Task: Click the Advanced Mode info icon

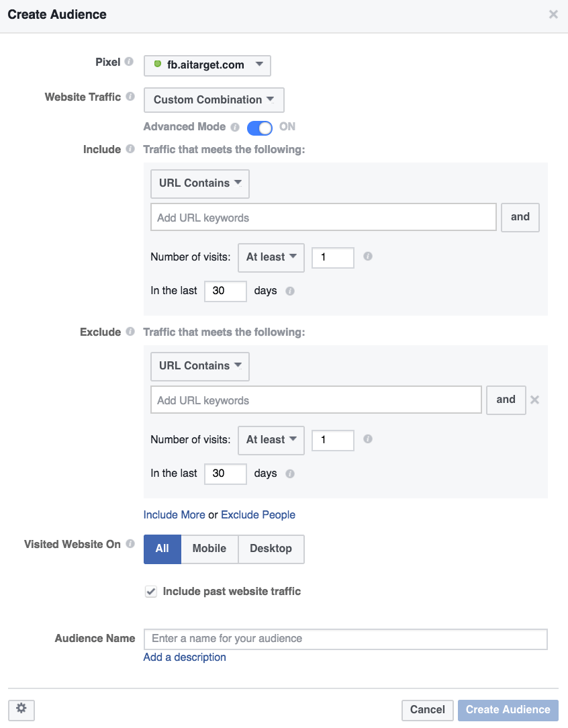Action: click(235, 127)
